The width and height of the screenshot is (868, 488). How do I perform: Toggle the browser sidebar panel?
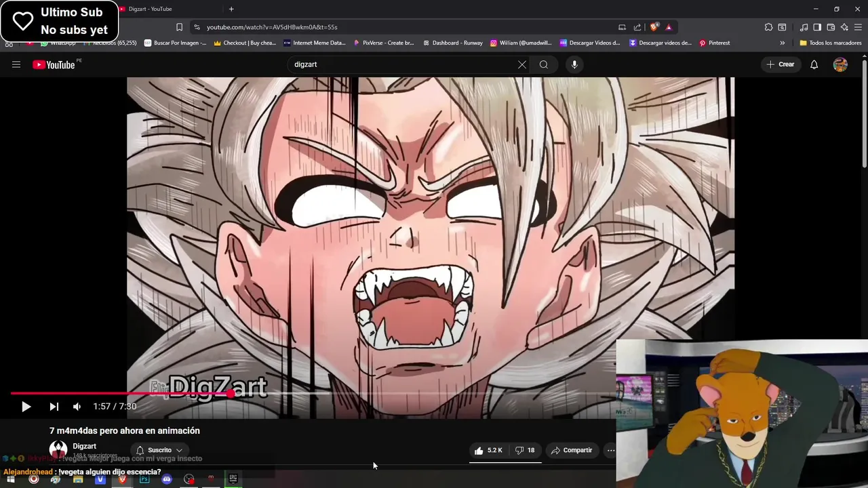click(817, 27)
